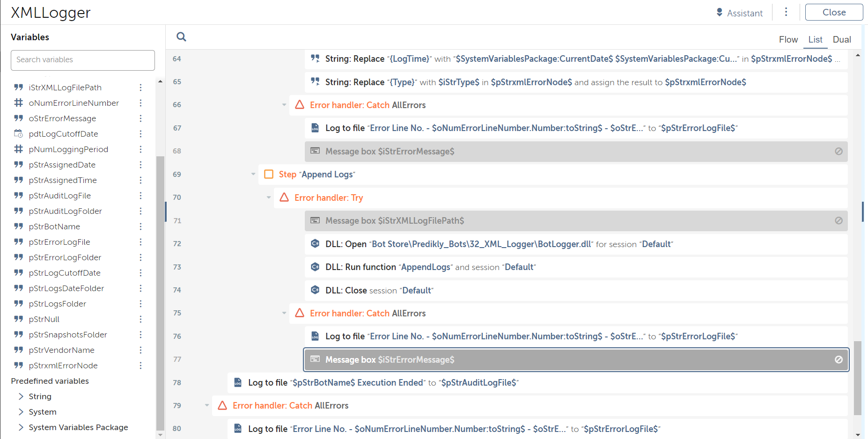The image size is (868, 439).
Task: Click the String Replace icon on line 65
Action: pos(315,82)
